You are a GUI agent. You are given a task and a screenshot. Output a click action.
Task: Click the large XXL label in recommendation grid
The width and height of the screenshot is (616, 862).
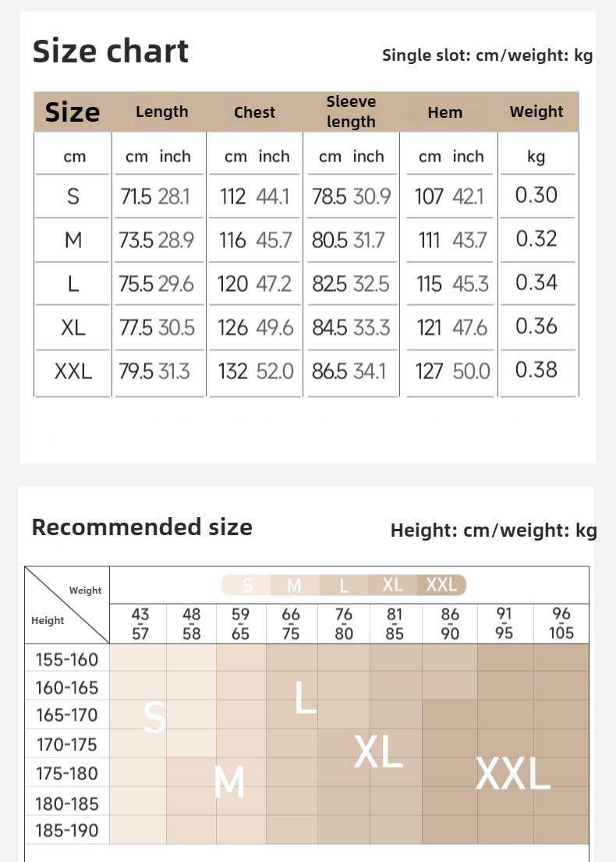tap(513, 775)
